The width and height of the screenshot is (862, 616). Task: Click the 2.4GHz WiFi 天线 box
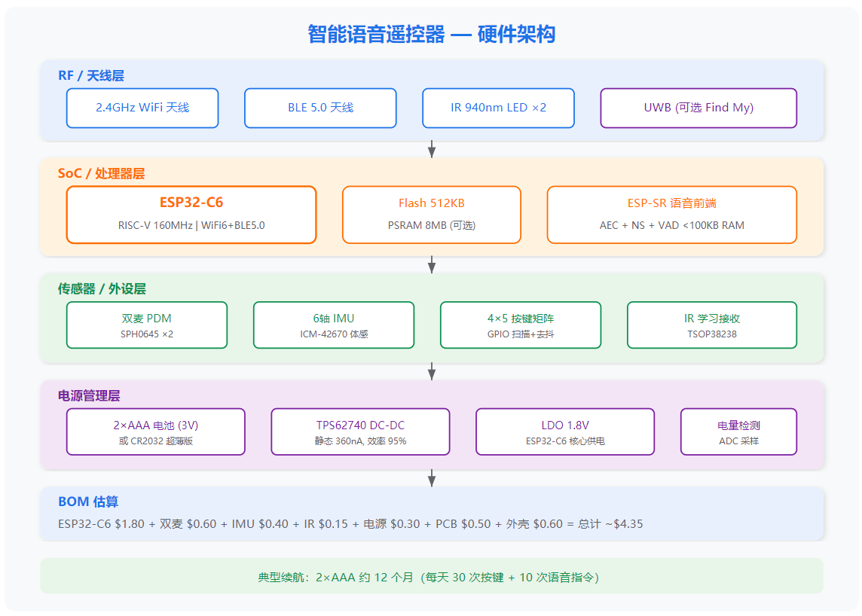point(142,108)
